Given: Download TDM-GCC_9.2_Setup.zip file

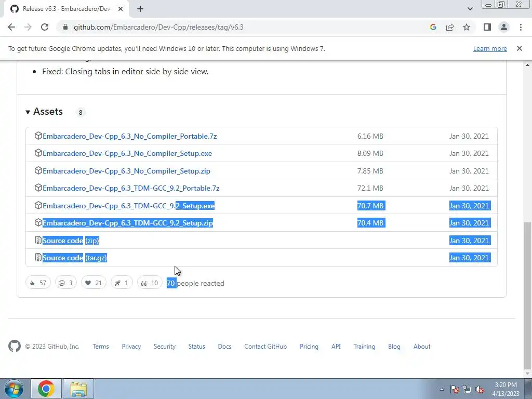Looking at the screenshot, I should (128, 223).
